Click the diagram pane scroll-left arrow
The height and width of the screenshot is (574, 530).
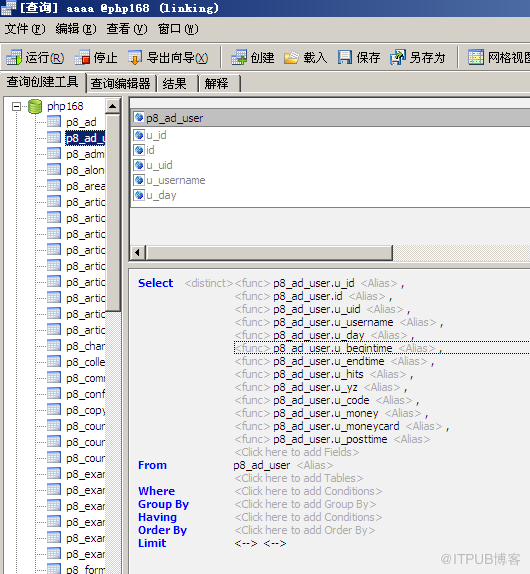click(137, 253)
